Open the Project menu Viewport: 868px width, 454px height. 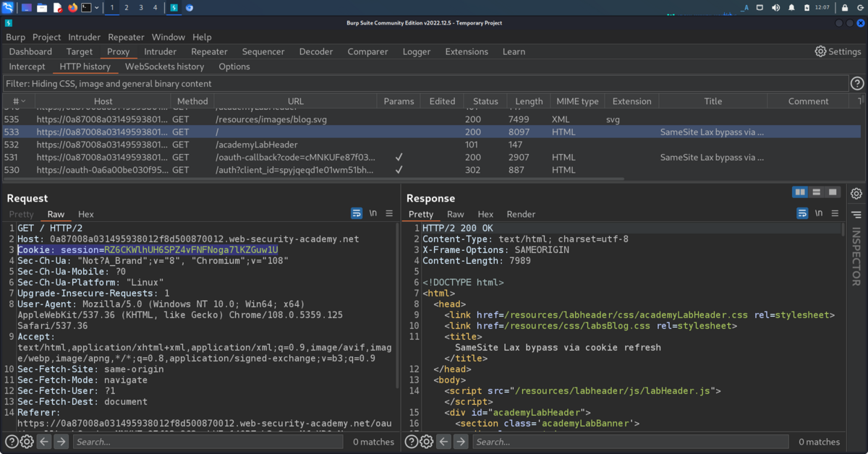click(47, 37)
